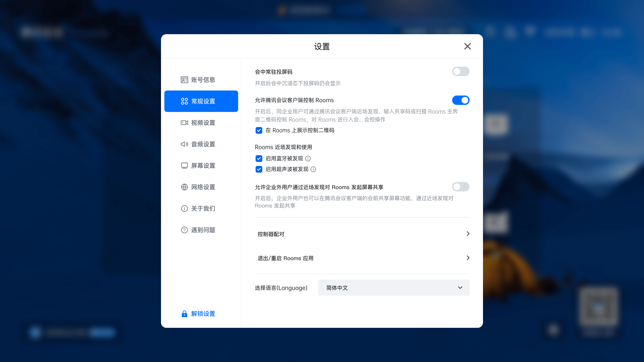
Task: Close the settings dialog
Action: point(467,46)
